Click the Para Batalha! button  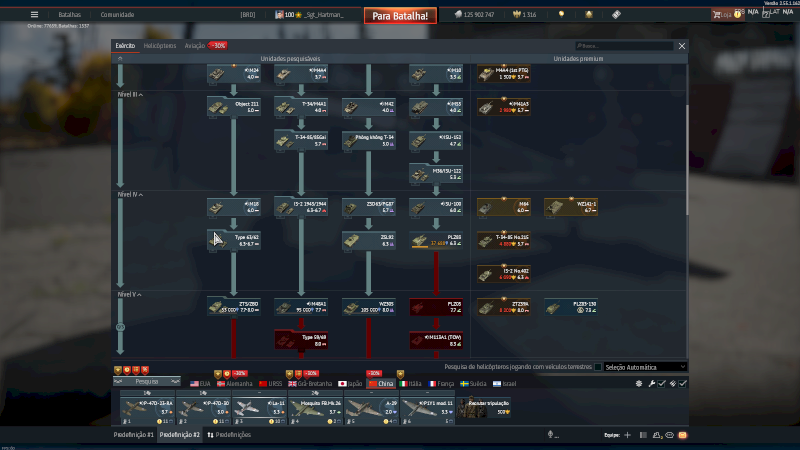pos(400,16)
